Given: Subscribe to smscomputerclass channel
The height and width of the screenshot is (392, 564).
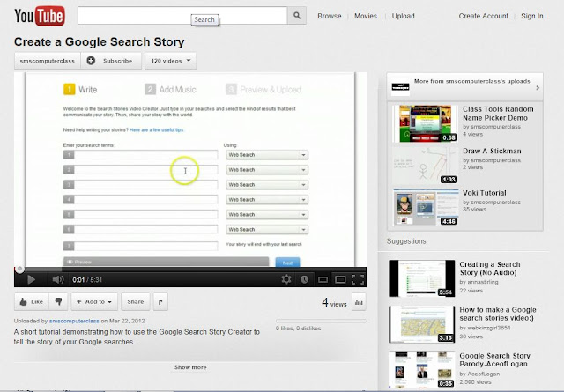Looking at the screenshot, I should [111, 61].
